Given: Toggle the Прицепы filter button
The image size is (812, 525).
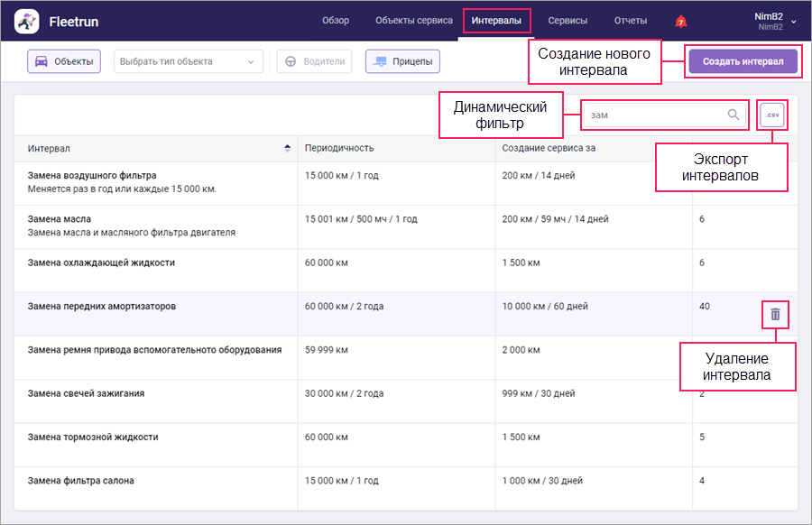Looking at the screenshot, I should click(403, 61).
